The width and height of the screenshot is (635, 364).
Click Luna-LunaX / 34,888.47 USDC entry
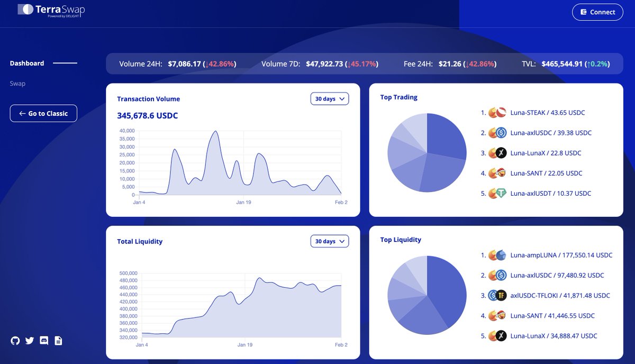(554, 335)
